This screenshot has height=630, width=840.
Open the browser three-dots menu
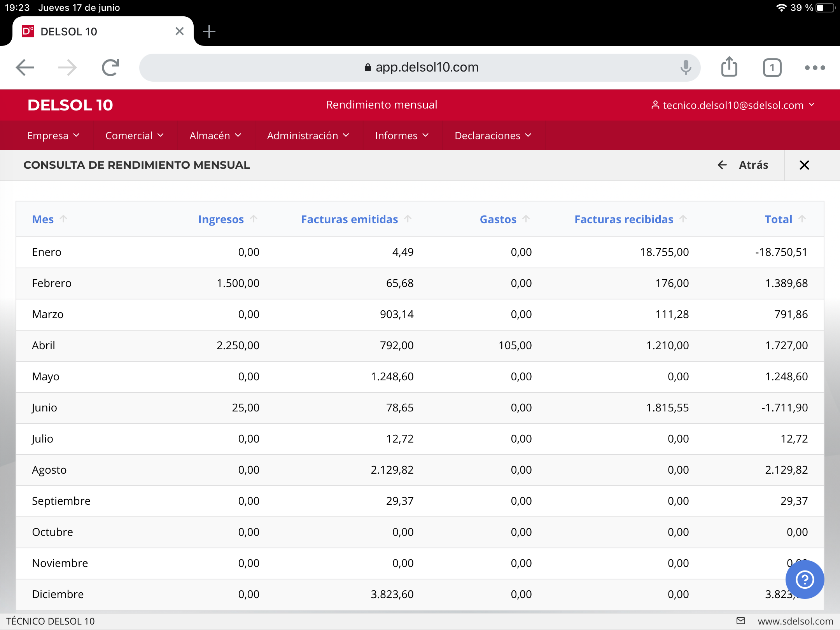(815, 68)
